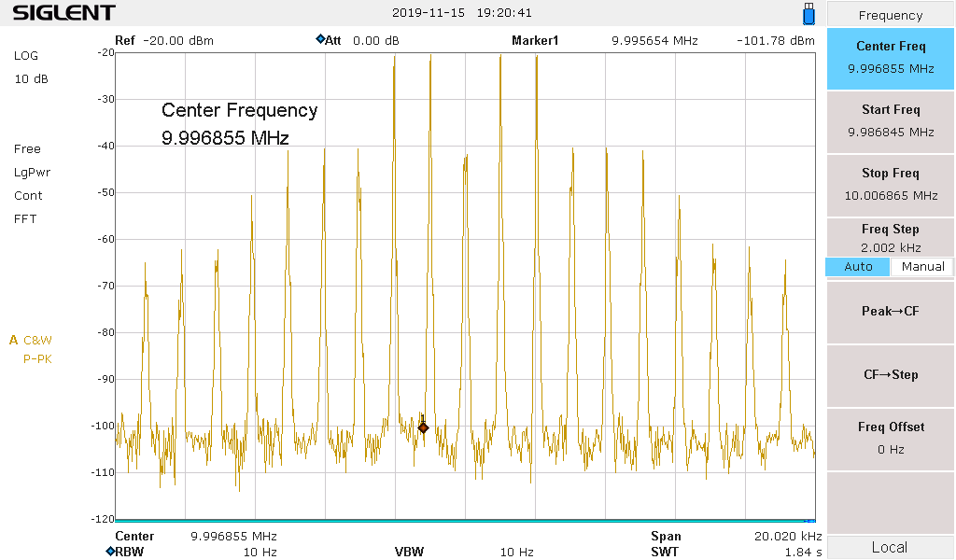Select the Marker1 diamond on the trace
The width and height of the screenshot is (956, 560).
click(x=423, y=427)
